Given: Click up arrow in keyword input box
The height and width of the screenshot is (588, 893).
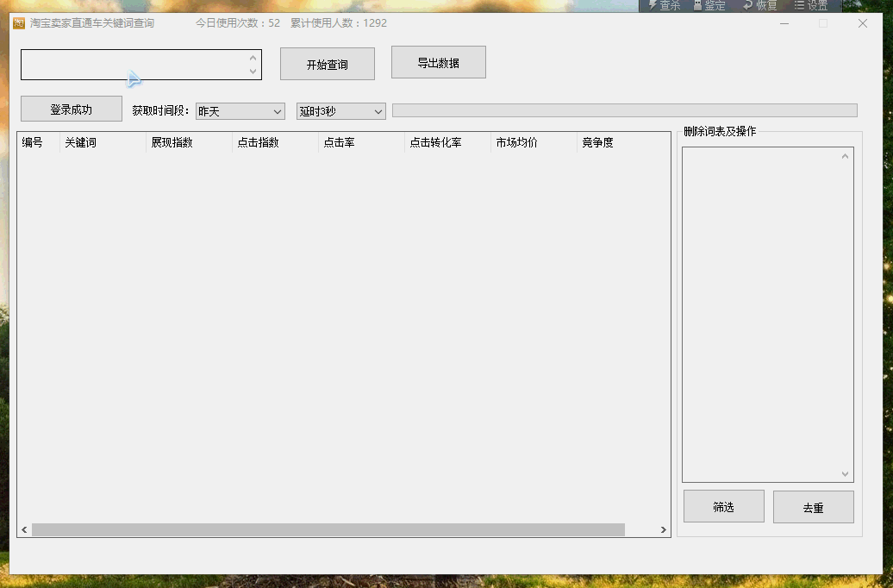Looking at the screenshot, I should point(253,58).
